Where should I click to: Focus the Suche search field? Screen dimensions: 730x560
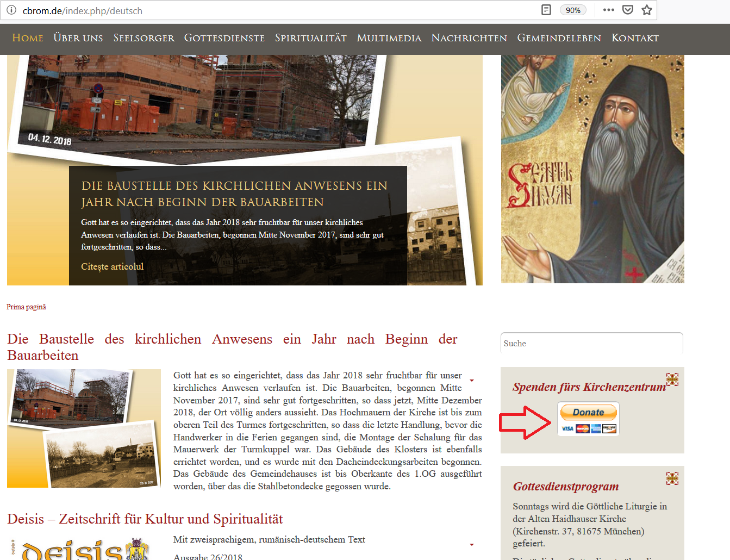591,343
